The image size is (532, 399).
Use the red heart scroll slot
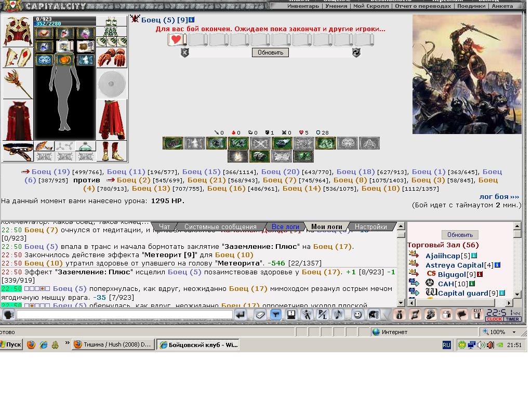pos(177,39)
